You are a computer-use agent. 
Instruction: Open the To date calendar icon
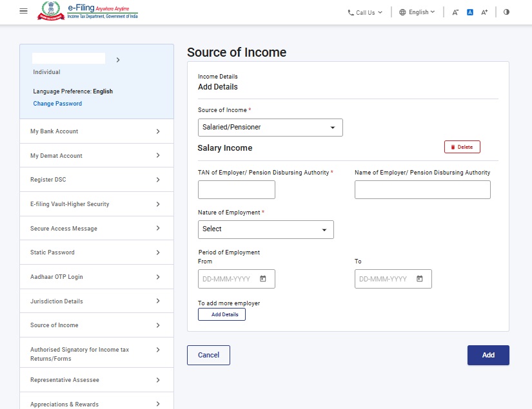420,278
